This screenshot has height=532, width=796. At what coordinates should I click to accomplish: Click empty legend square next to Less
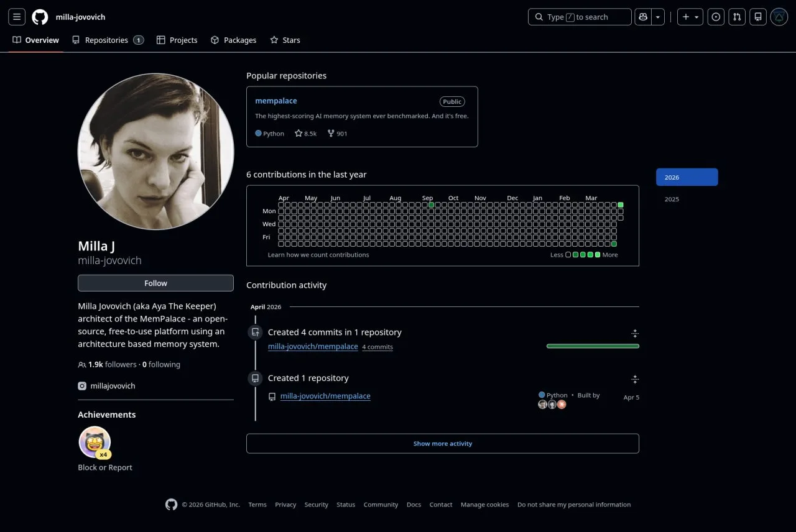tap(568, 255)
